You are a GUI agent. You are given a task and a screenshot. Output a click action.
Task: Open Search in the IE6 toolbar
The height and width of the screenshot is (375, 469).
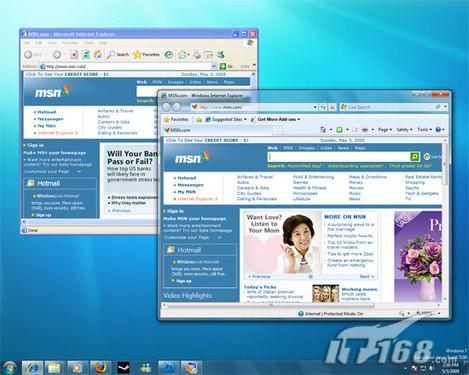[x=118, y=54]
